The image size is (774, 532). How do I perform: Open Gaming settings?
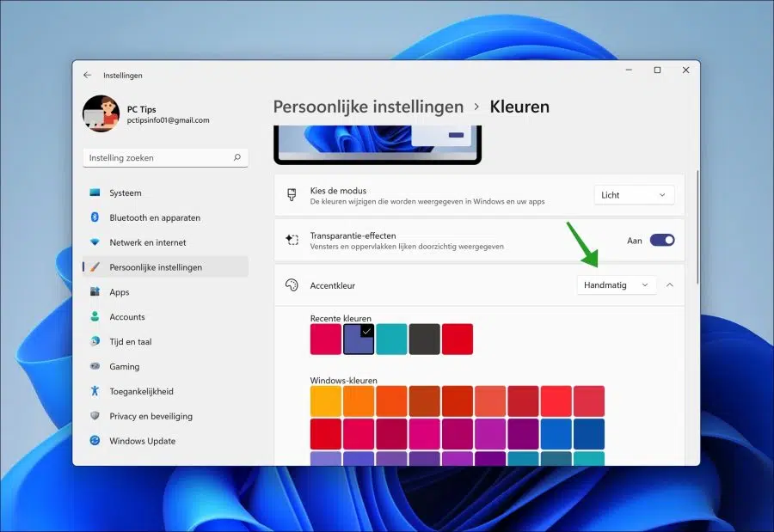165,366
